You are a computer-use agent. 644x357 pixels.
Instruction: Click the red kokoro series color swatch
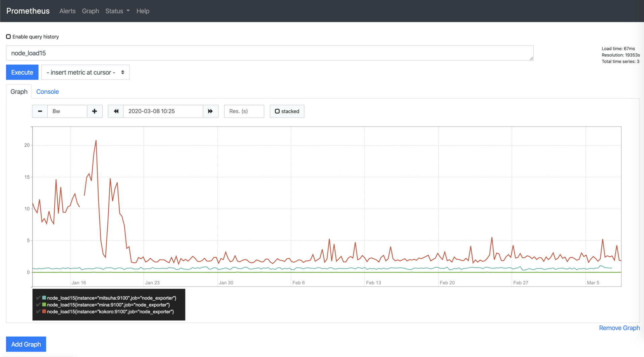pyautogui.click(x=44, y=311)
